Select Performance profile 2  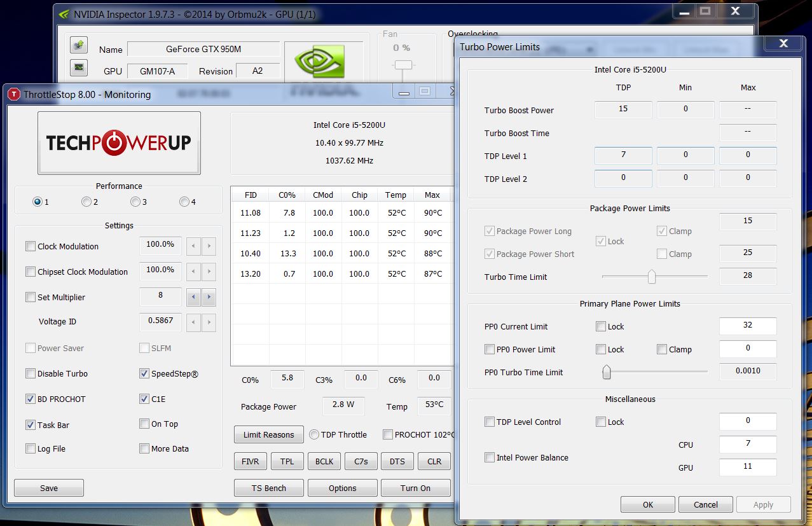click(86, 202)
